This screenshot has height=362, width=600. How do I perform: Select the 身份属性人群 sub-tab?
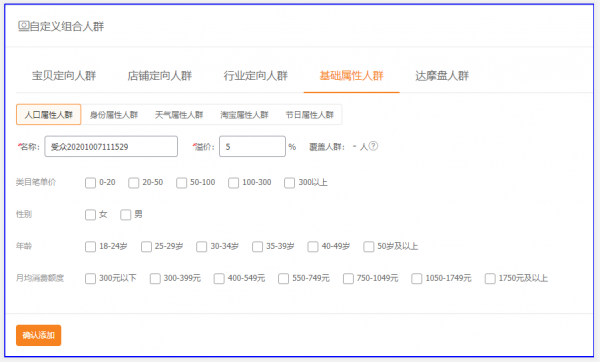coord(114,115)
